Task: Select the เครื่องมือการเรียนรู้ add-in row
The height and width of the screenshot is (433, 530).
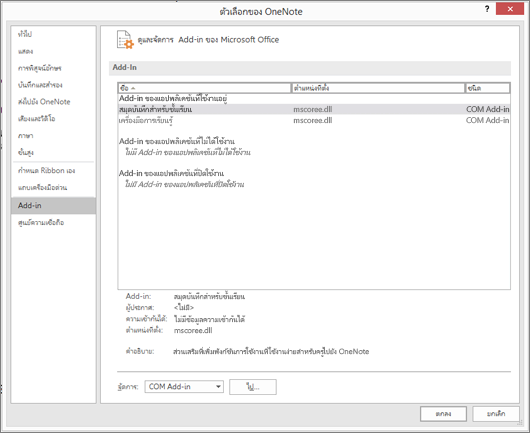Action: [314, 120]
